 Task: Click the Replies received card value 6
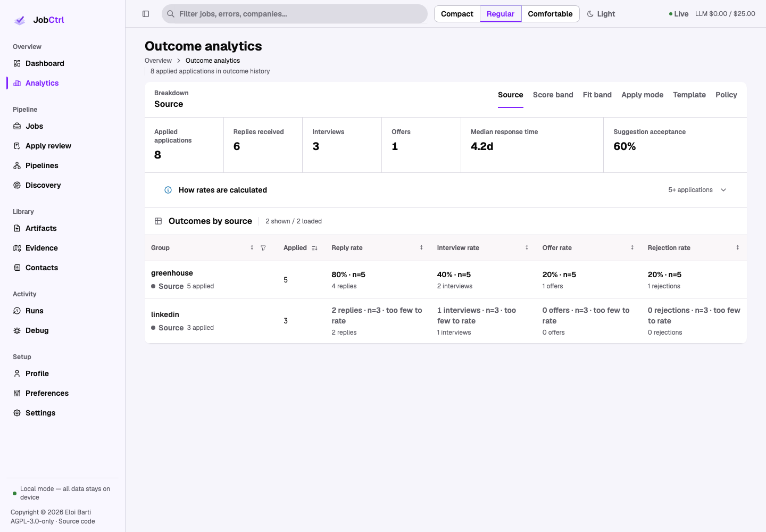(x=237, y=146)
